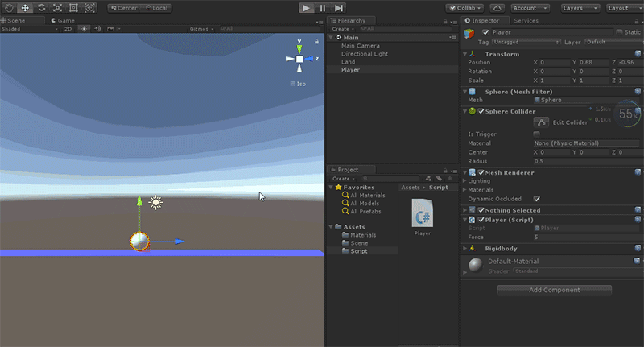Toggle the Nothing Selected component checkbox
The width and height of the screenshot is (644, 347).
(481, 210)
